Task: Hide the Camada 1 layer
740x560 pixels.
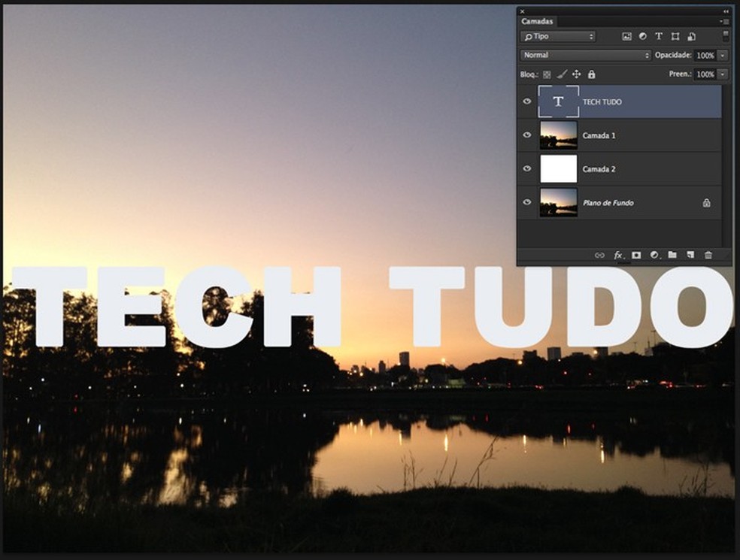Action: click(527, 135)
